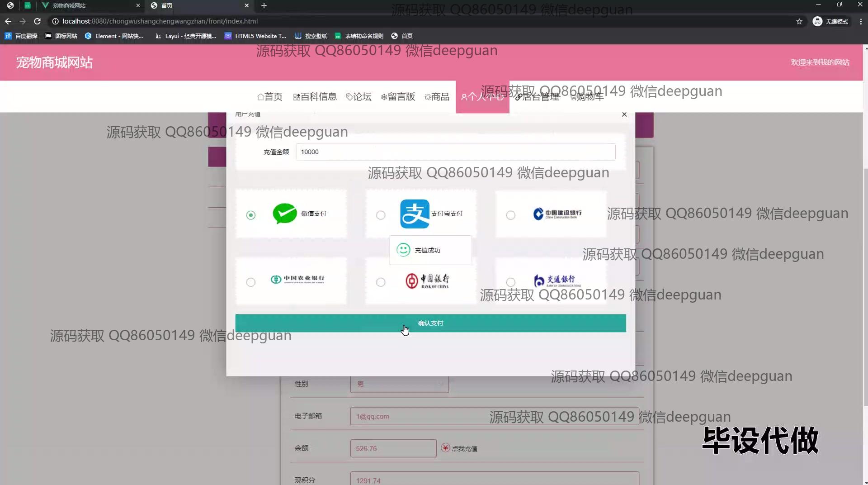868x485 pixels.
Task: Close the 宠物商城网站 browser tab
Action: coord(138,5)
